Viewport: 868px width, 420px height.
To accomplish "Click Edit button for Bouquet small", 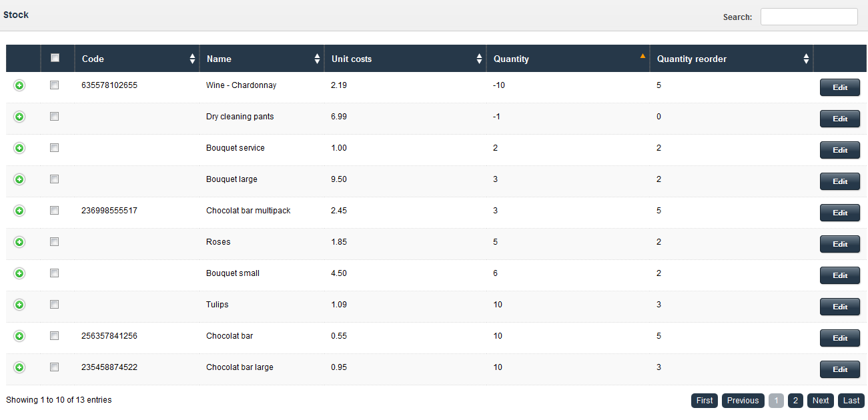I will (x=839, y=275).
